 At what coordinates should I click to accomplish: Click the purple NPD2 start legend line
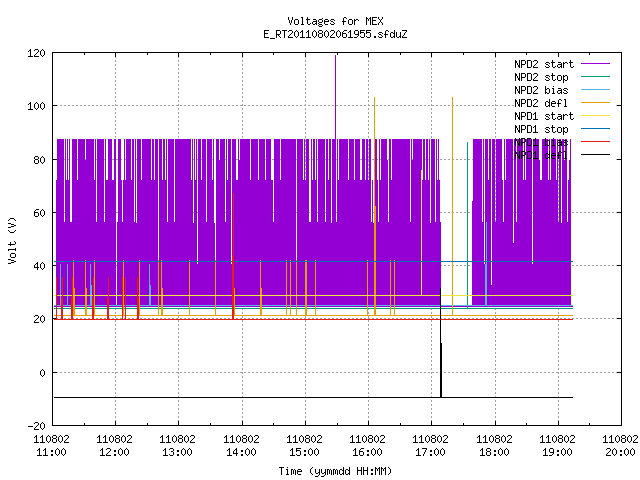pyautogui.click(x=595, y=64)
